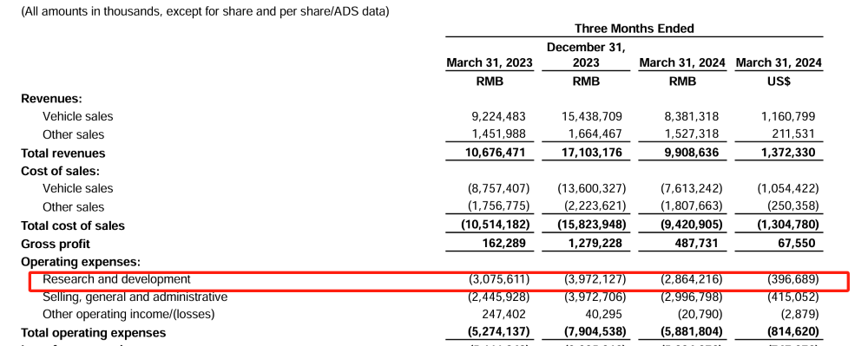This screenshot has width=868, height=346.
Task: Click the March 31, 2023 column header
Action: pyautogui.click(x=490, y=63)
